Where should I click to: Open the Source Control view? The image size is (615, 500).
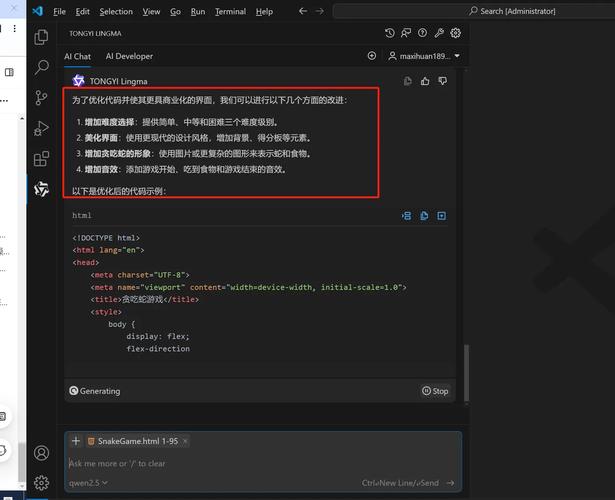click(41, 98)
